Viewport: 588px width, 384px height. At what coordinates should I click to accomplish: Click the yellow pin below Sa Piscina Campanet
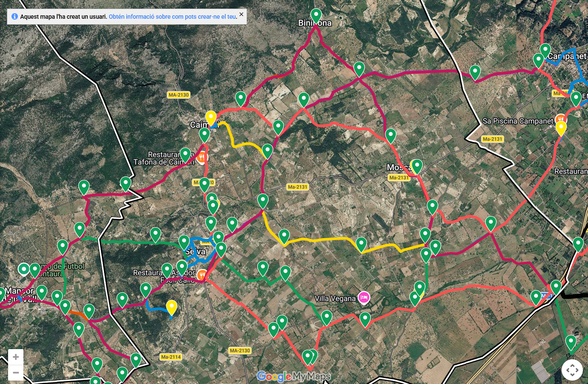point(561,128)
